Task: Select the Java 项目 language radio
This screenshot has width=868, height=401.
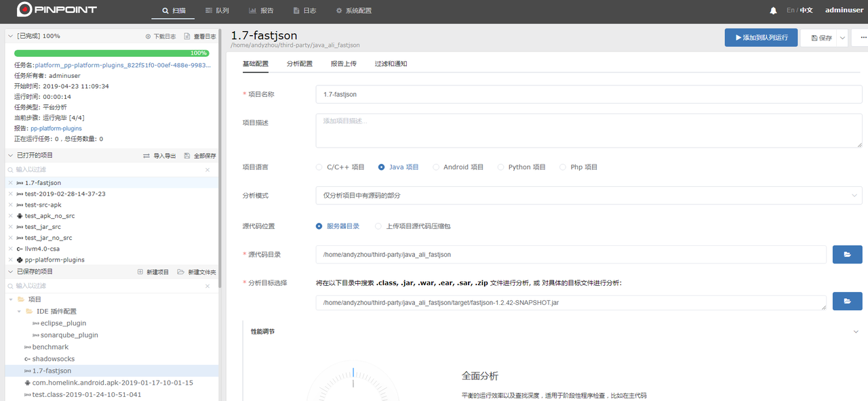Action: pyautogui.click(x=382, y=167)
